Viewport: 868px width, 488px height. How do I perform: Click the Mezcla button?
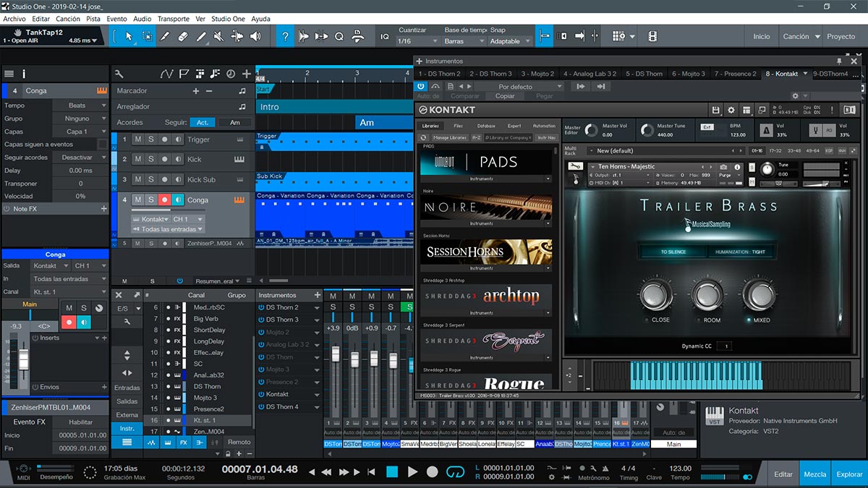(x=815, y=474)
